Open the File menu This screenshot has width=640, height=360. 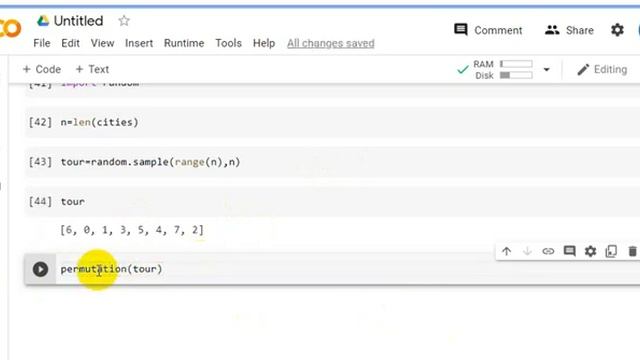pyautogui.click(x=42, y=43)
